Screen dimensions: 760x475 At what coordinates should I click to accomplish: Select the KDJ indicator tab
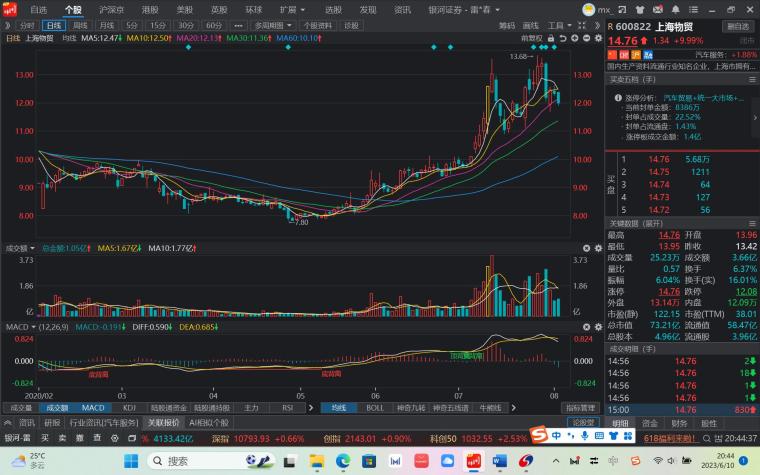click(129, 408)
